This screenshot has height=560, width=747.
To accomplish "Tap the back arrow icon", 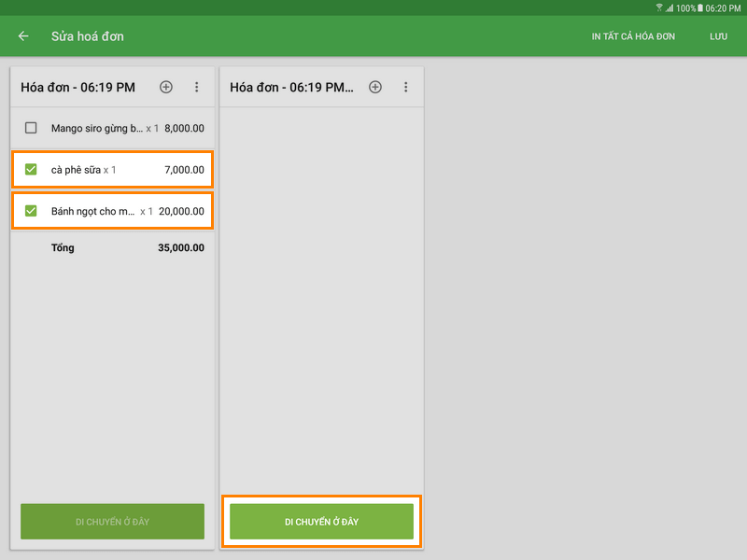I will [x=23, y=36].
